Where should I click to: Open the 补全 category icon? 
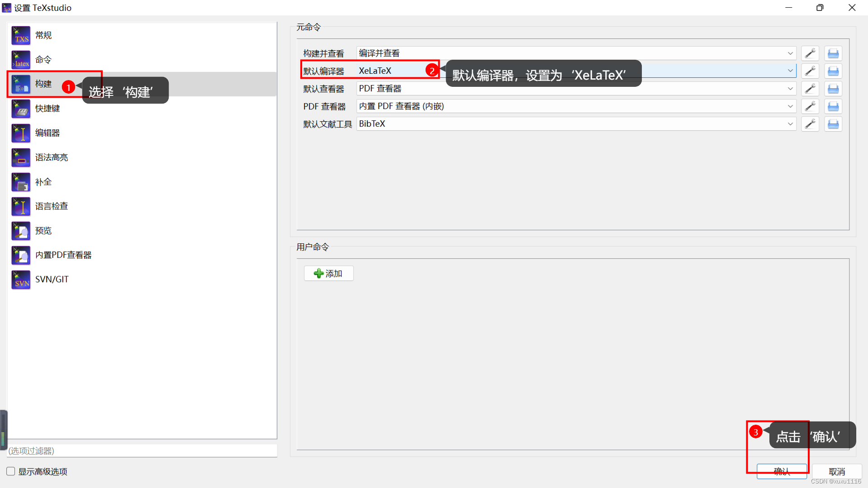(x=21, y=182)
